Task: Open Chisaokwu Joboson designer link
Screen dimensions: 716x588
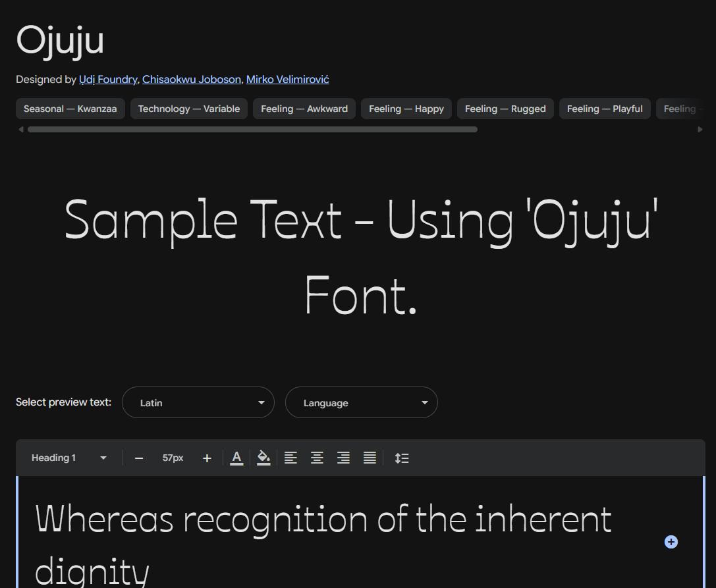Action: pos(192,80)
